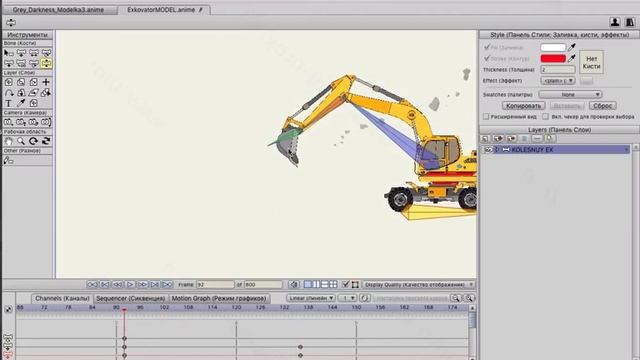Toggle visibility eye of KOLESNUY EK layer

click(x=488, y=150)
